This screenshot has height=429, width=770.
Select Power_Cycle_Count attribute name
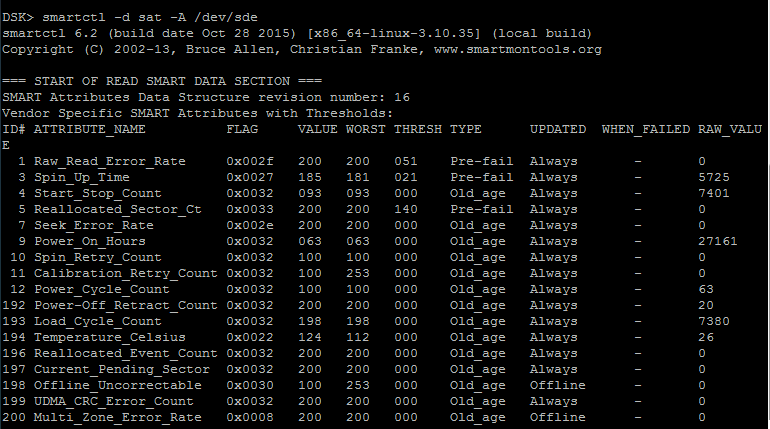coord(101,290)
